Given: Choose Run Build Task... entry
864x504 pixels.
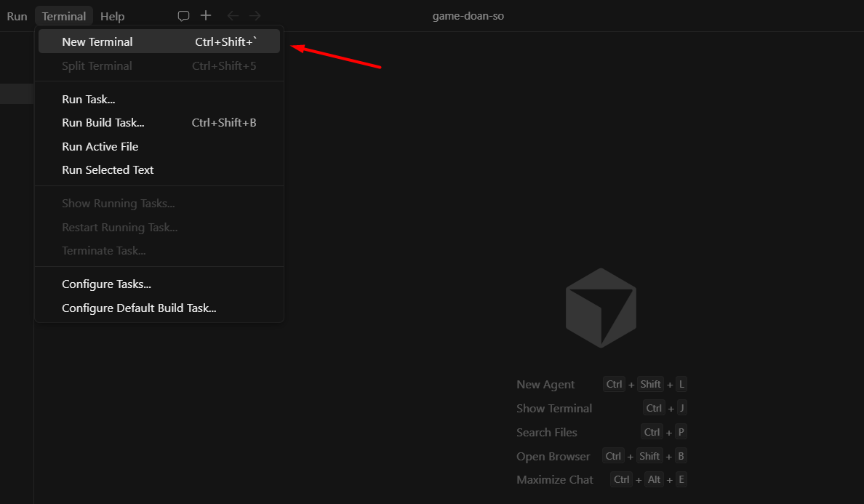Looking at the screenshot, I should [x=159, y=123].
